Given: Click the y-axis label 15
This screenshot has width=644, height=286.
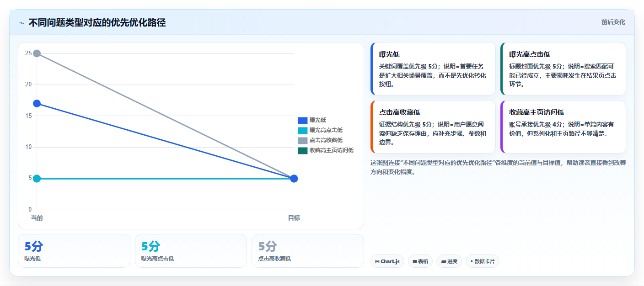Looking at the screenshot, I should tap(28, 116).
